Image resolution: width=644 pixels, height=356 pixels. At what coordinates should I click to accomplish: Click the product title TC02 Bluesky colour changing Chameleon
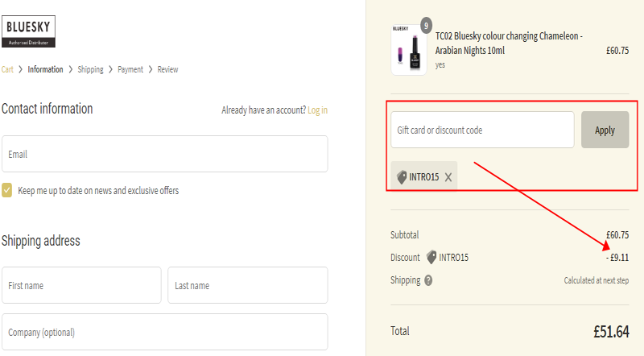tap(509, 43)
